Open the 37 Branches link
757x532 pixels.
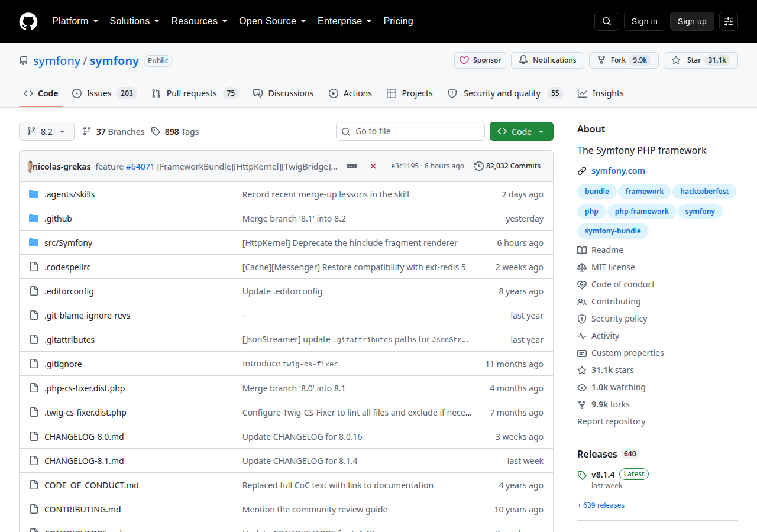point(114,132)
